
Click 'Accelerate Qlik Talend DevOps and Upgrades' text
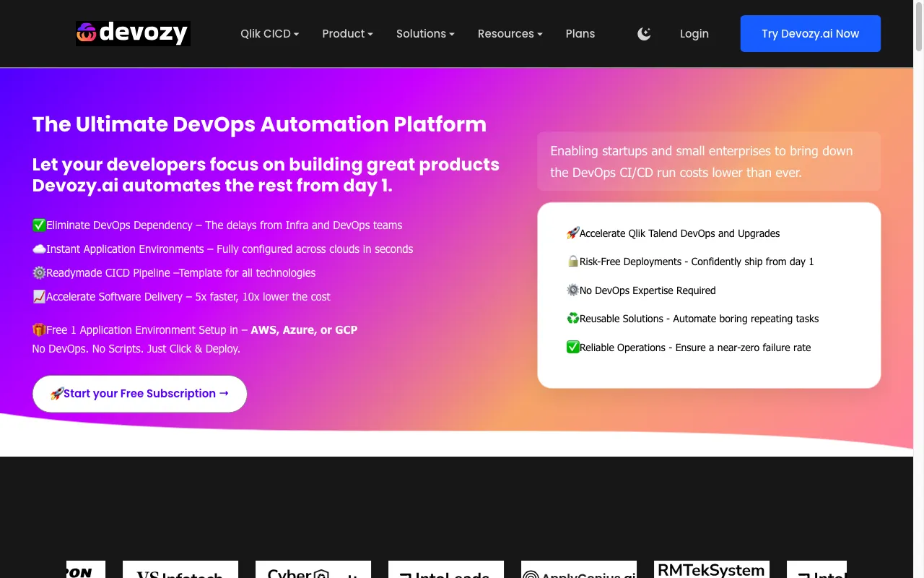[x=679, y=233]
